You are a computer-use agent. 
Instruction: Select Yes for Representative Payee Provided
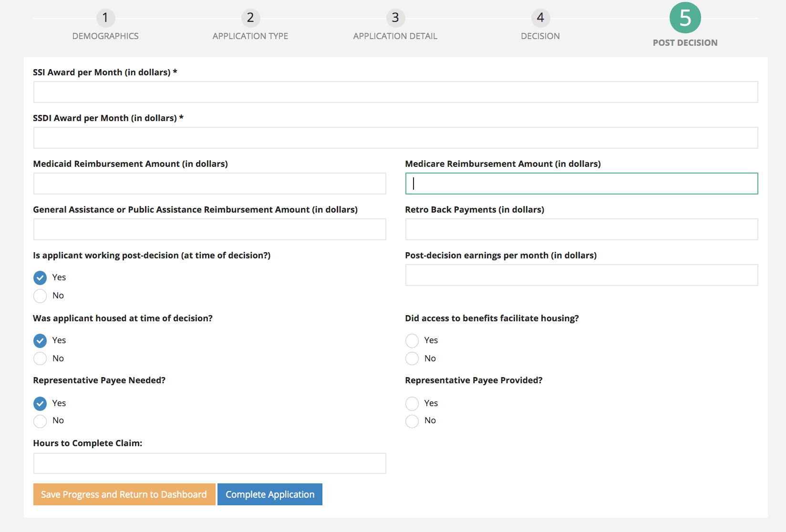click(x=412, y=404)
